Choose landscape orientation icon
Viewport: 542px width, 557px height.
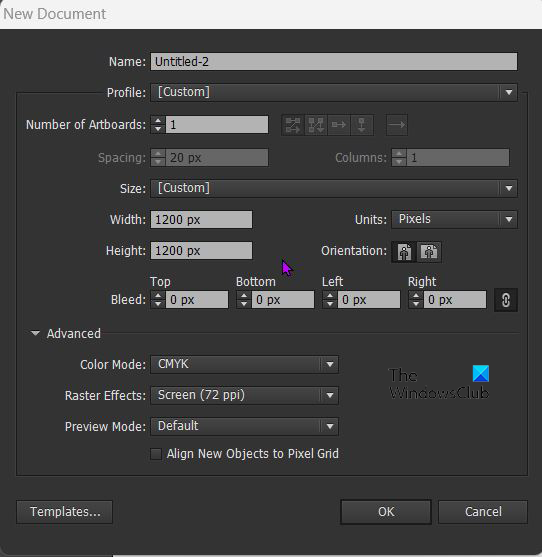429,252
